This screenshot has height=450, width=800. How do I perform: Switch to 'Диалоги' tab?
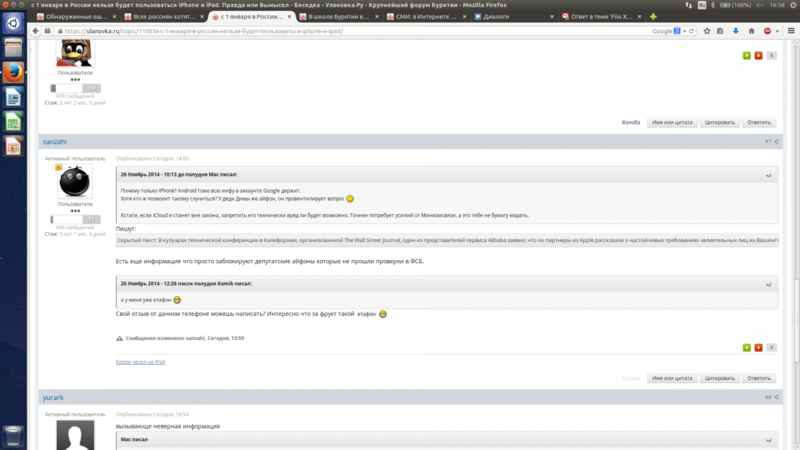(514, 16)
